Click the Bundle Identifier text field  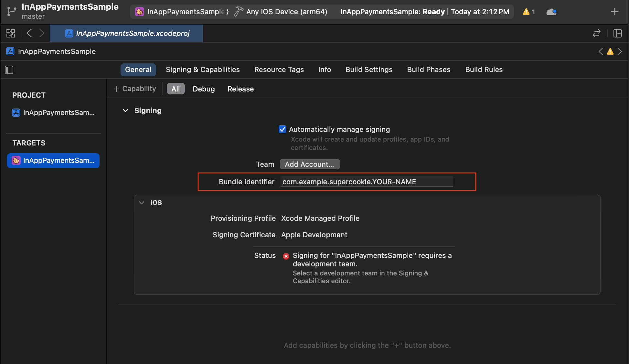coord(367,182)
